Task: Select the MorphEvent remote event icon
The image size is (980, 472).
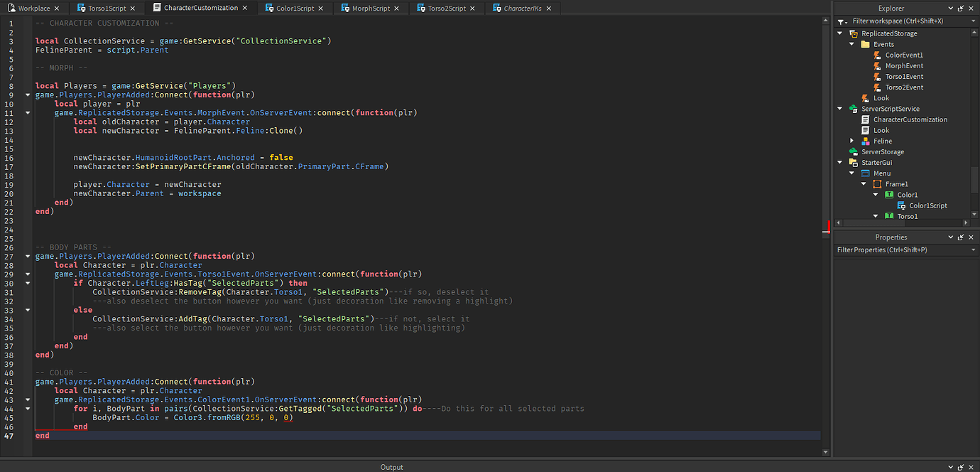Action: tap(877, 66)
